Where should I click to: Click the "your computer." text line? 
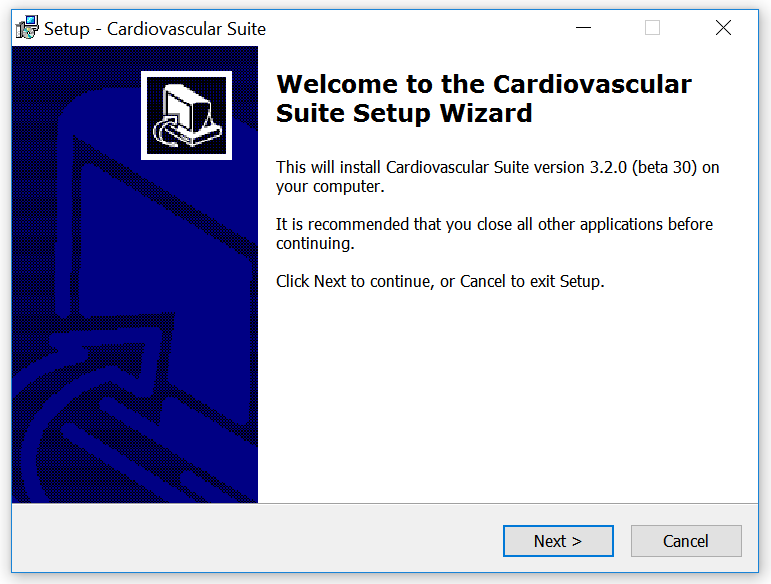pyautogui.click(x=330, y=186)
